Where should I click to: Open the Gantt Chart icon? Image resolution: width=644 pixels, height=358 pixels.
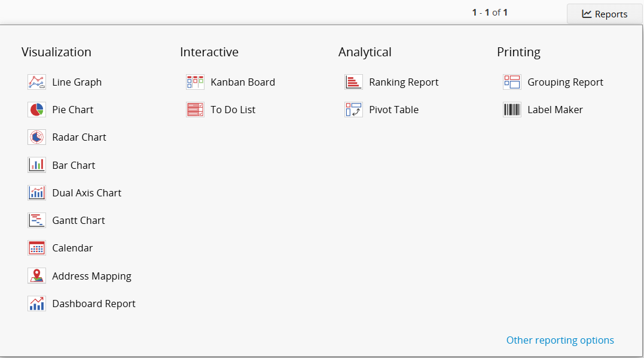[x=36, y=220]
